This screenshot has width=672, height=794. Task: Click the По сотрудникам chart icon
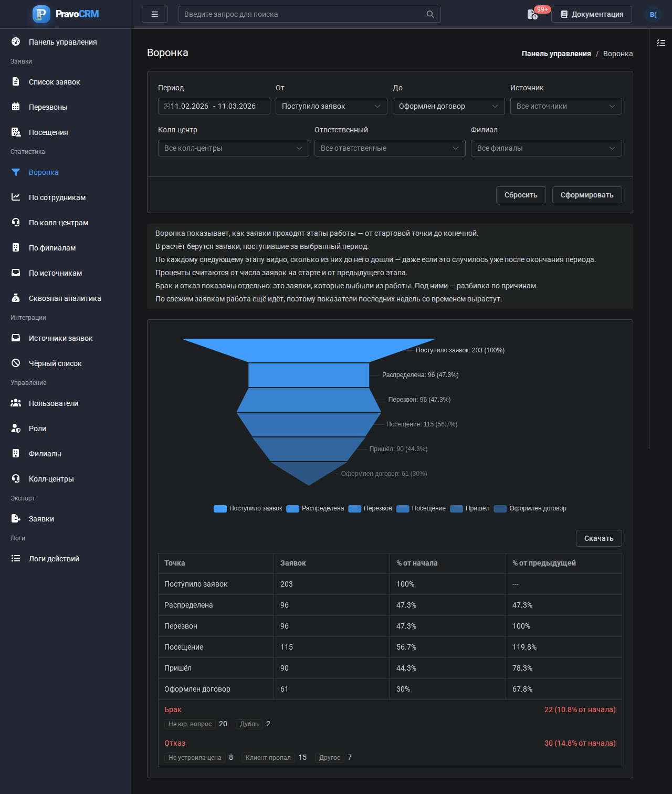click(x=16, y=197)
